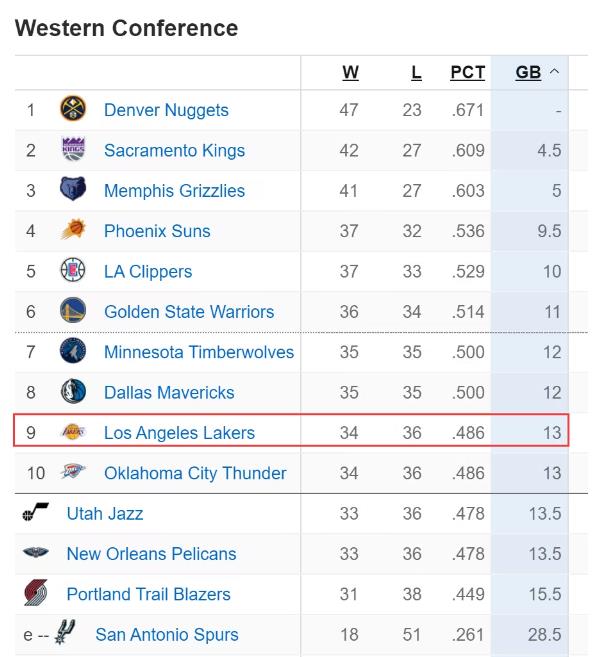The height and width of the screenshot is (657, 595).
Task: Click the Denver Nuggets team logo
Action: 73,109
